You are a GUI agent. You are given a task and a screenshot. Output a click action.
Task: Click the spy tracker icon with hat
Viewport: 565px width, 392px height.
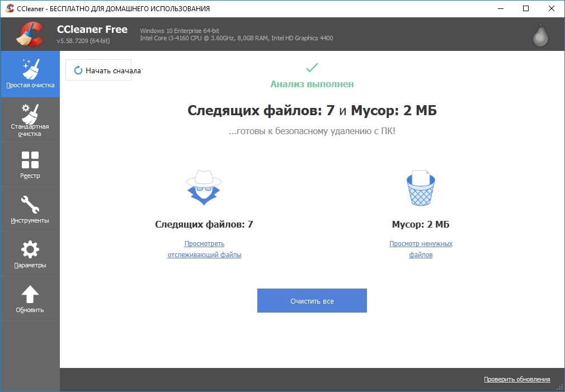pyautogui.click(x=204, y=187)
